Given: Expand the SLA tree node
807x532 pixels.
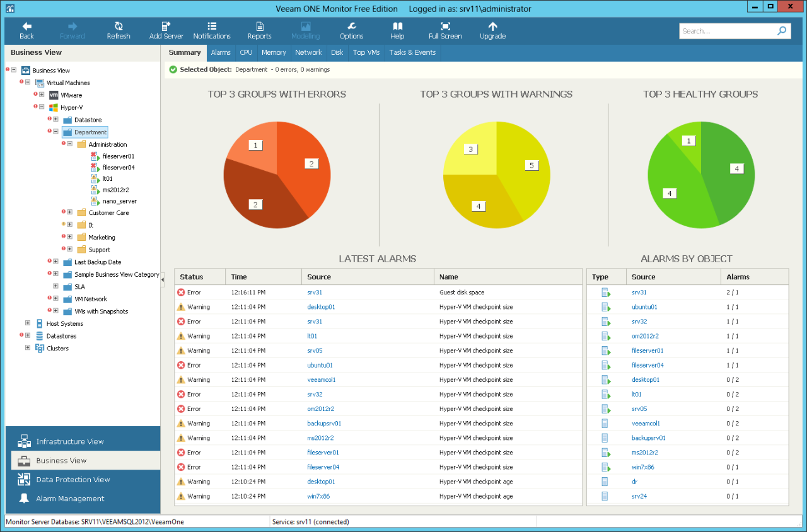Looking at the screenshot, I should click(x=55, y=286).
